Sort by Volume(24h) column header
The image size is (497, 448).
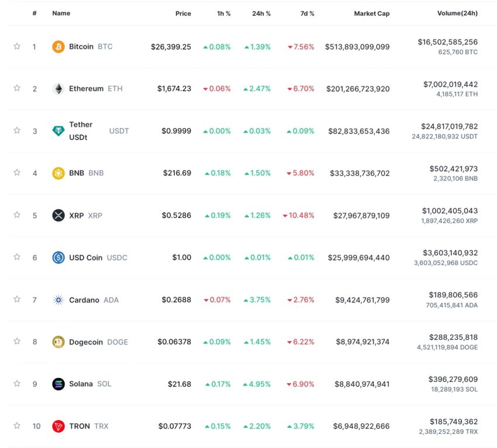(457, 13)
